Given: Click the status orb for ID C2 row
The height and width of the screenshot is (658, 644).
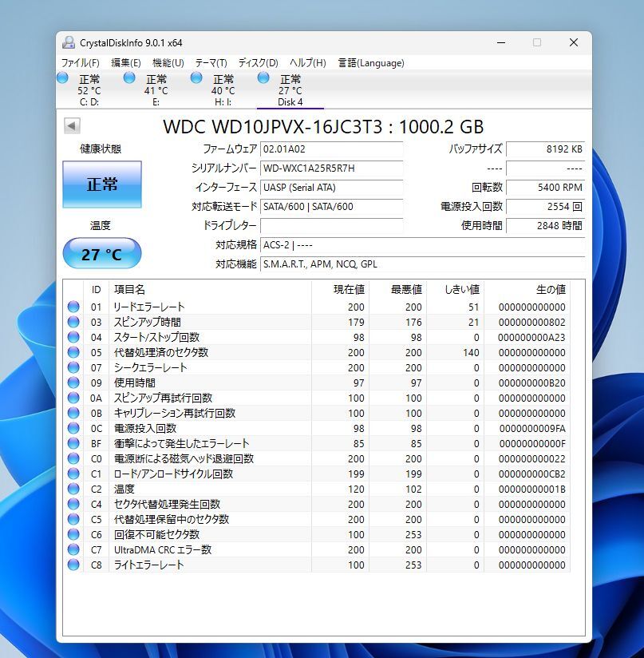Looking at the screenshot, I should click(x=73, y=489).
